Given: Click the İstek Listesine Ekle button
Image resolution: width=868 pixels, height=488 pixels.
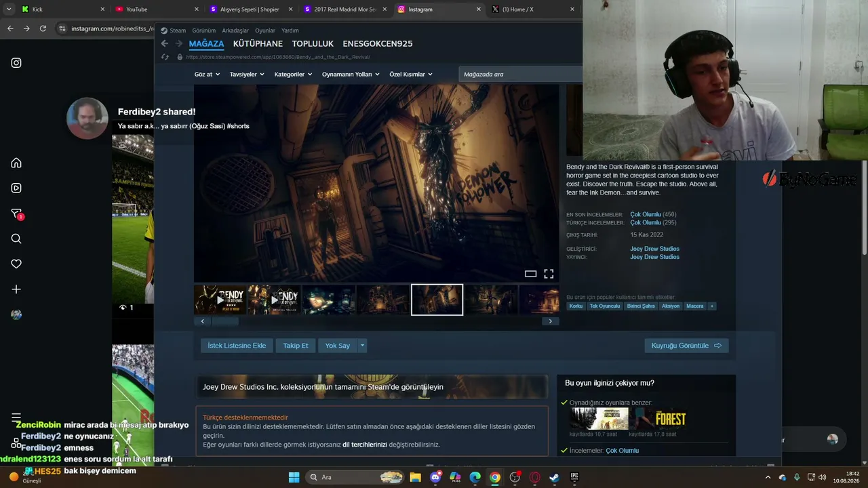Looking at the screenshot, I should (237, 346).
